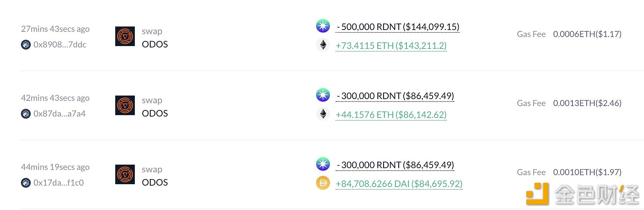Click DAI token icon beside +84,708.6266 DAI
The width and height of the screenshot is (644, 210).
coord(323,183)
